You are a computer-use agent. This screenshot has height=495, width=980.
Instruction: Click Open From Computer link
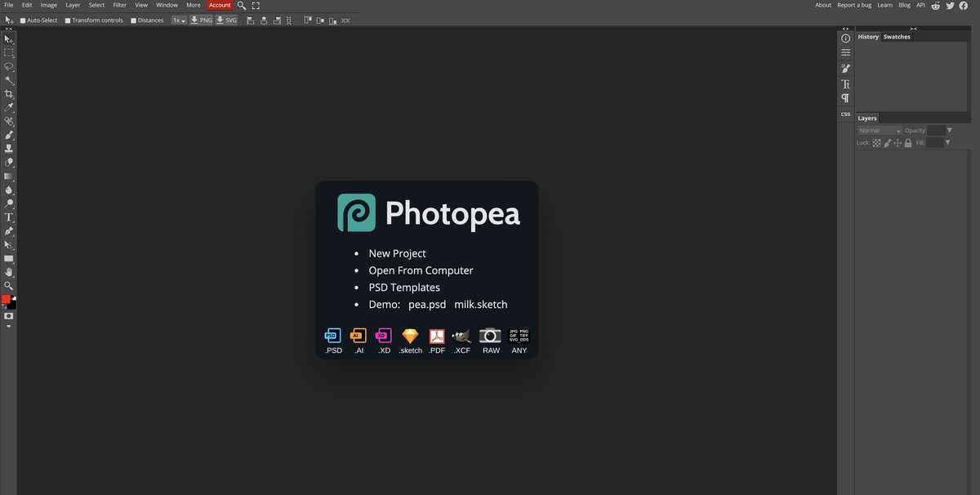[x=421, y=270]
